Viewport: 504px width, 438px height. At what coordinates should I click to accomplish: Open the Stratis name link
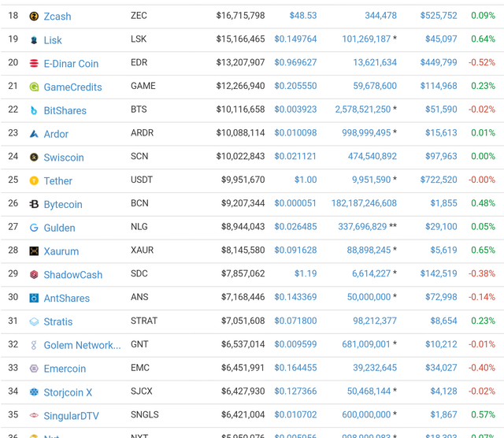click(x=58, y=322)
